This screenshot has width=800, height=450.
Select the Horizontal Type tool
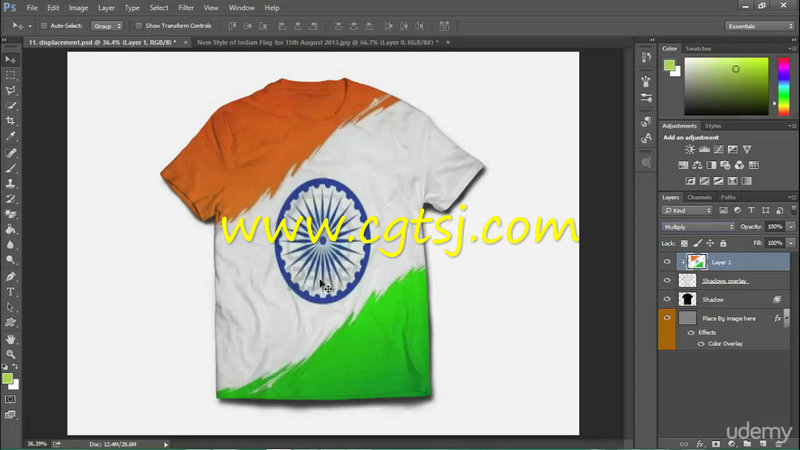(10, 291)
